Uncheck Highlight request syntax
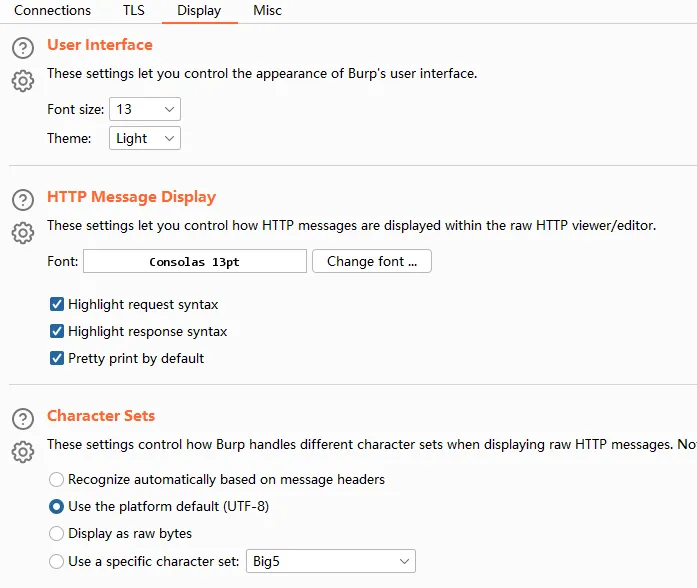697x588 pixels. (57, 304)
